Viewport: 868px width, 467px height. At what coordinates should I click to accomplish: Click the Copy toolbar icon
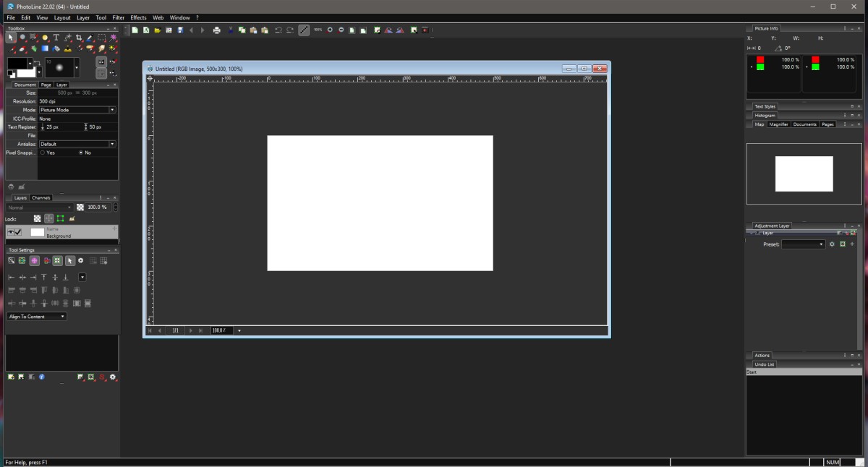point(242,30)
